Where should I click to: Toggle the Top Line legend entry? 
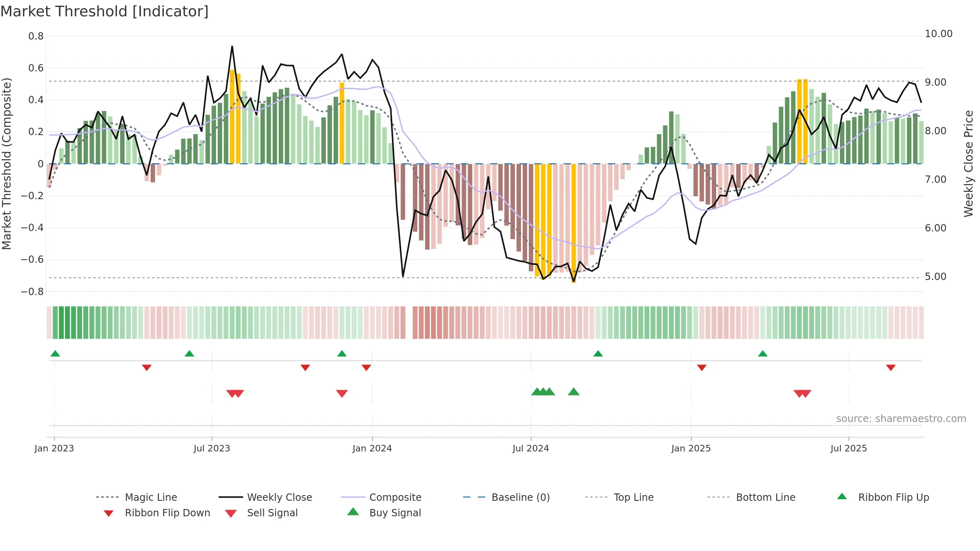[x=619, y=497]
